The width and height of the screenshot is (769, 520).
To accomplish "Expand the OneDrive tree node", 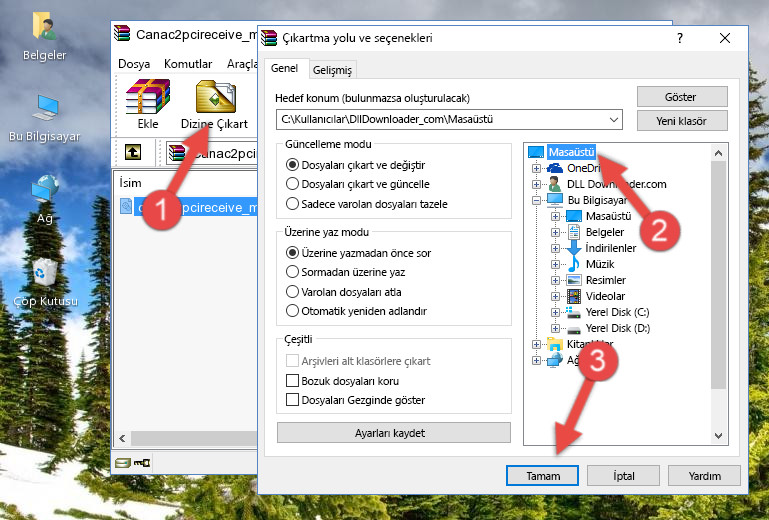I will click(x=537, y=168).
